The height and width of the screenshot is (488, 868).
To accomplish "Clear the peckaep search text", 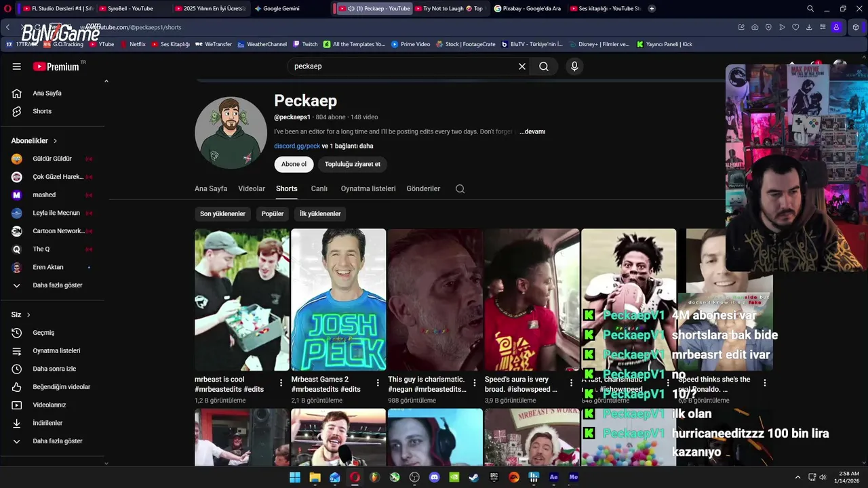I will (522, 66).
